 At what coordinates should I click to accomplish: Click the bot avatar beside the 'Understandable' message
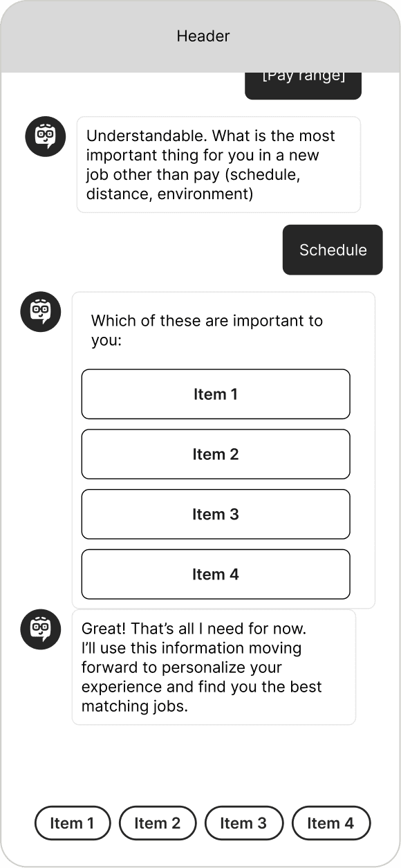pos(46,137)
